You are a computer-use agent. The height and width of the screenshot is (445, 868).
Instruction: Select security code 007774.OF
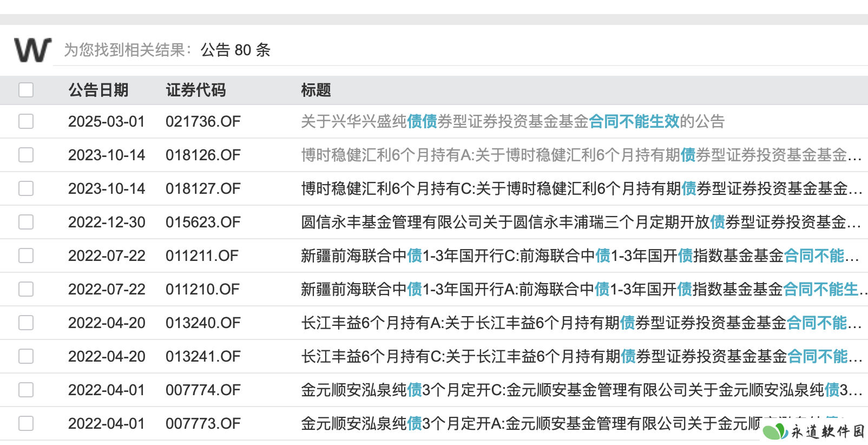203,390
